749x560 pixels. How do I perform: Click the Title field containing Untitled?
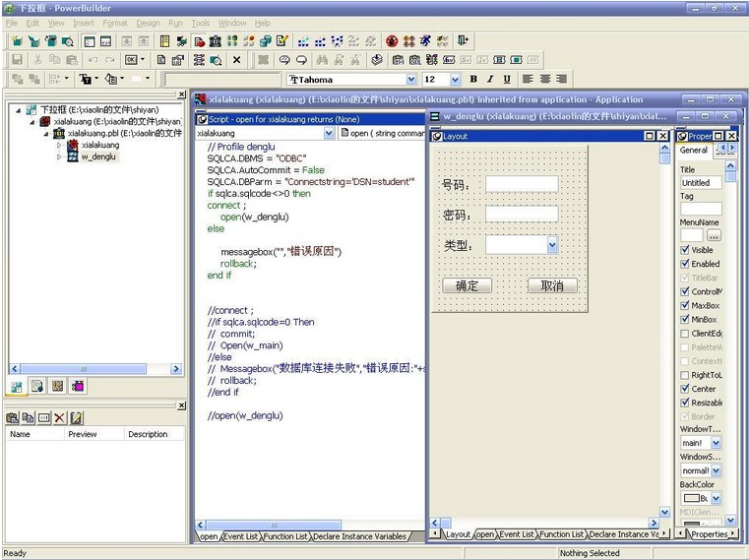click(700, 182)
